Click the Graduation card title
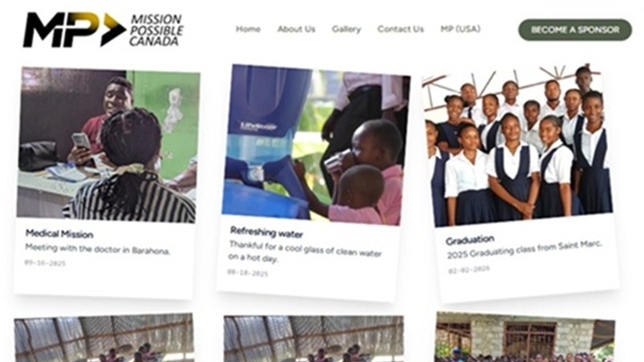This screenshot has width=644, height=362. point(470,240)
